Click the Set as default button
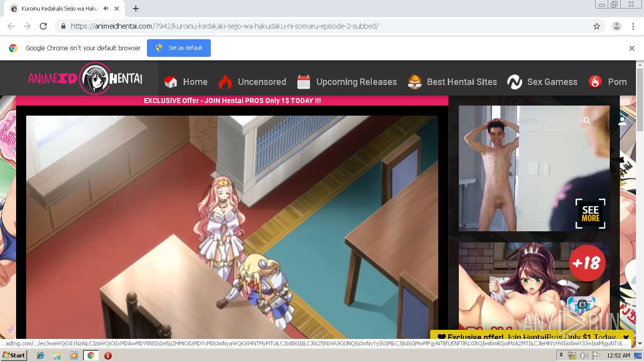This screenshot has width=644, height=362. [179, 48]
